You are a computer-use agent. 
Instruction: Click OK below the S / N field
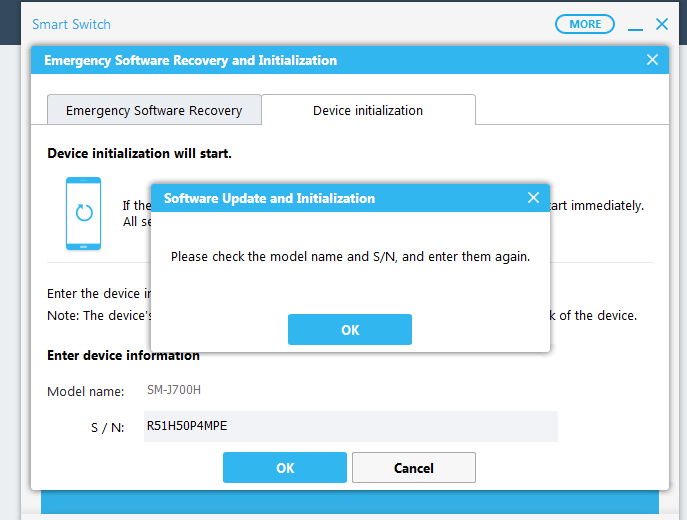coord(285,468)
